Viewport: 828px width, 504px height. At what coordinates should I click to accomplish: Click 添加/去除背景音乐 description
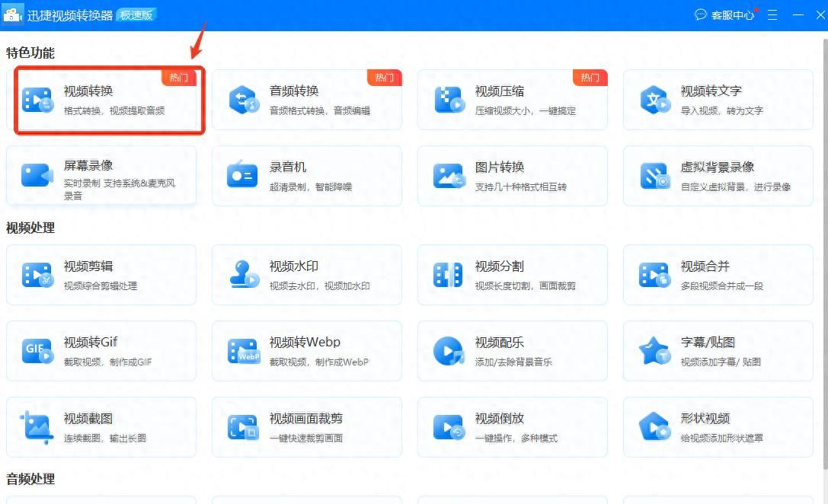(513, 362)
